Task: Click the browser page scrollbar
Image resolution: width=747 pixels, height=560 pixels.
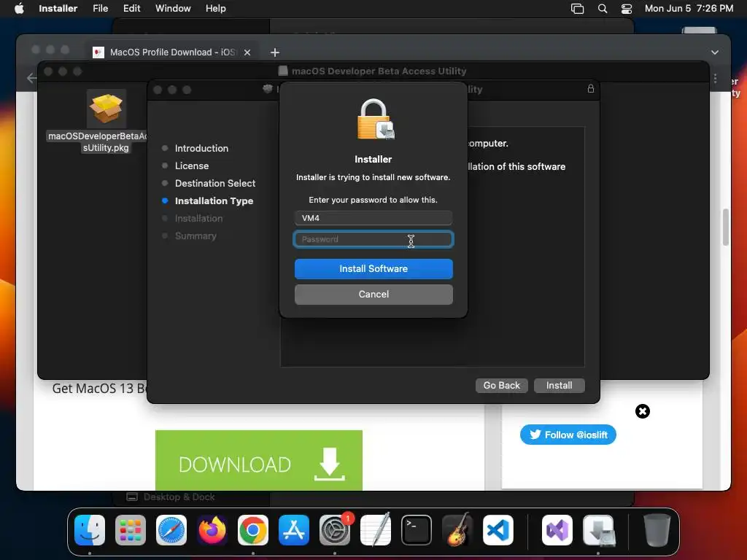Action: (726, 227)
